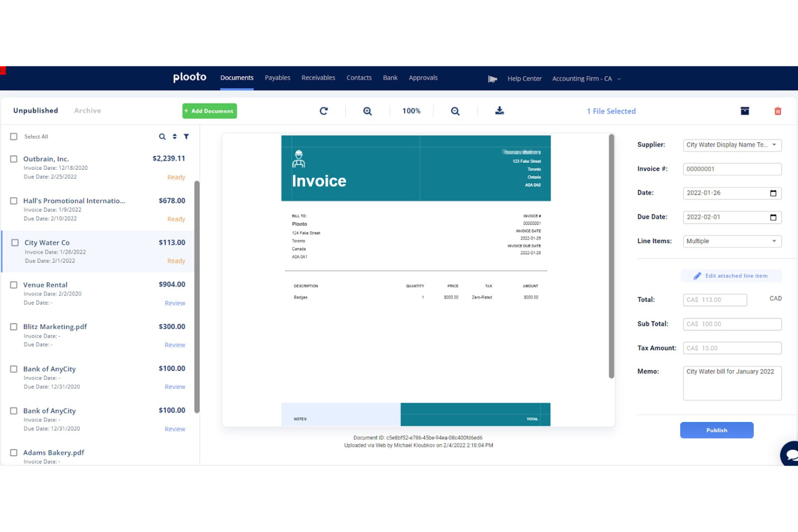
Task: Filter the unpublished documents list
Action: 187,136
